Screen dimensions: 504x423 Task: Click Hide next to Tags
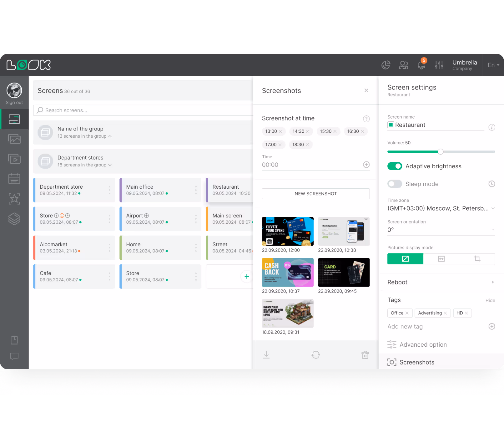pyautogui.click(x=490, y=300)
